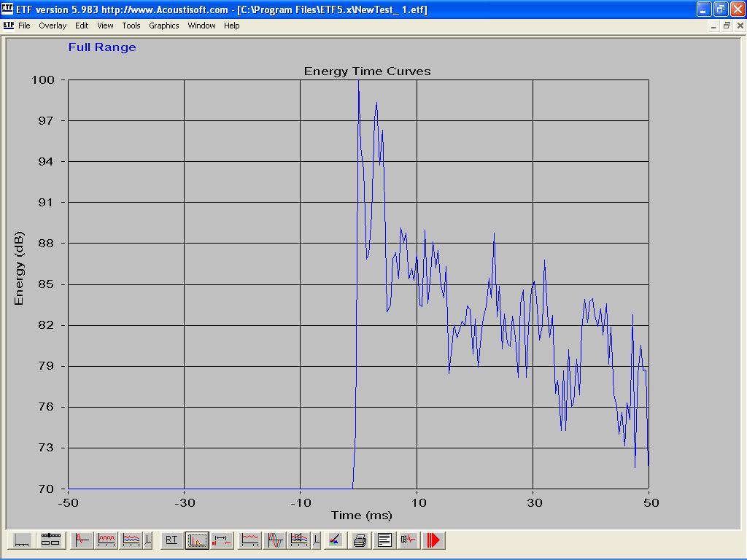Open the Graphics menu

coord(163,26)
